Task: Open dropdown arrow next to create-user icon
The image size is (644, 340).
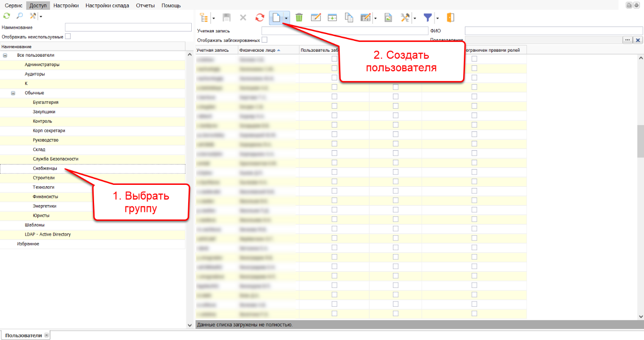Action: coord(286,18)
